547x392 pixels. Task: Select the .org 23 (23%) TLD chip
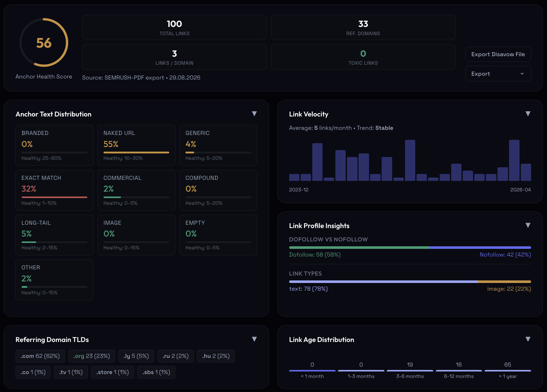coord(92,356)
